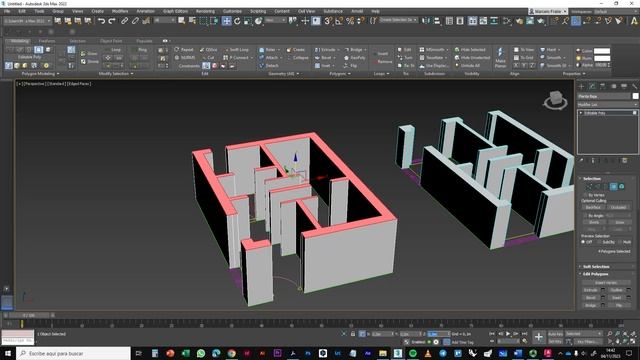Open the Utilities panel wrench icon
Viewport: 640px width, 360px height.
click(634, 86)
